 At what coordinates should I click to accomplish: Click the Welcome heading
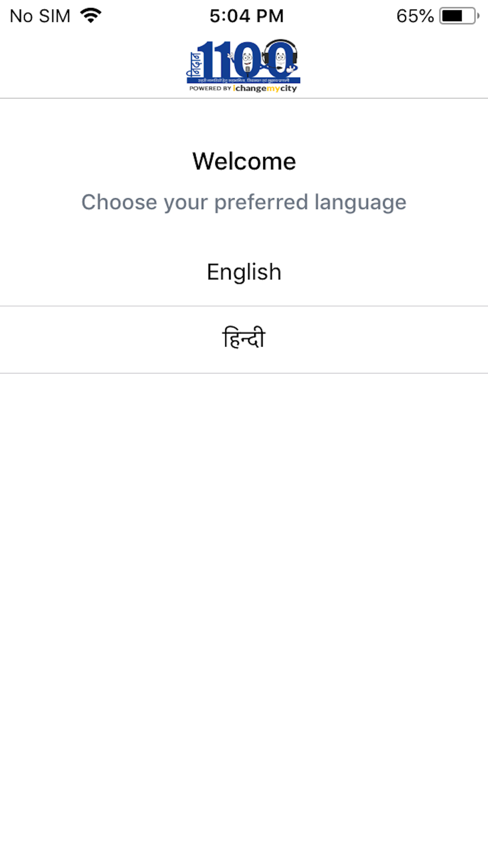click(244, 162)
